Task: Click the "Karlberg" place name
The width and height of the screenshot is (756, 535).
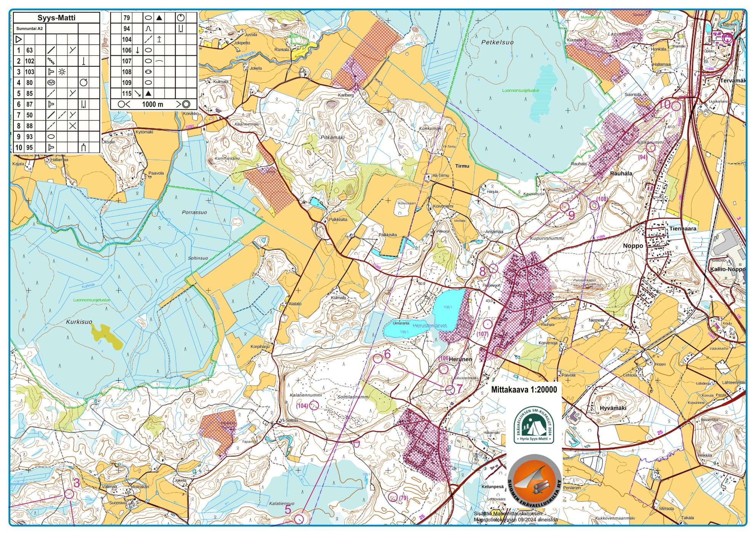Action: 346,95
